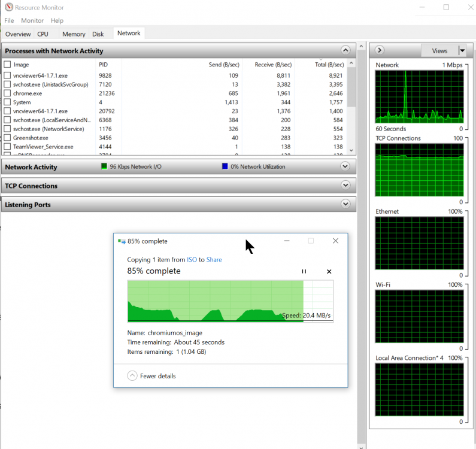Open the Views dropdown arrow
This screenshot has width=476, height=449.
(462, 50)
